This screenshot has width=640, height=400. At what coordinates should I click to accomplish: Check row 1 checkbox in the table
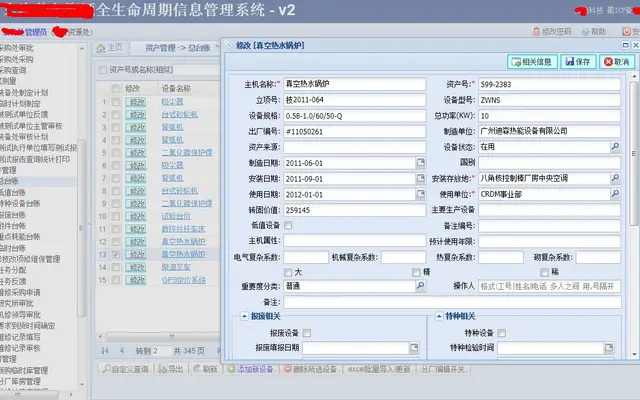point(116,102)
